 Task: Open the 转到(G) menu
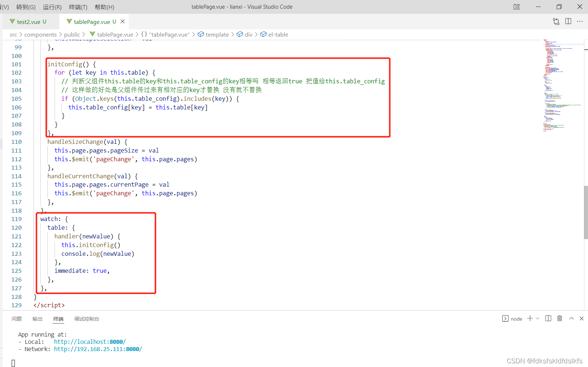[26, 7]
